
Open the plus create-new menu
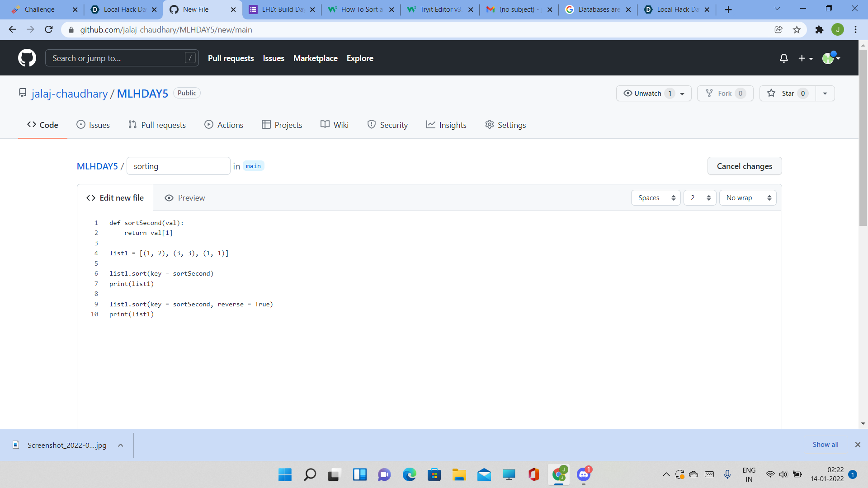click(x=805, y=58)
